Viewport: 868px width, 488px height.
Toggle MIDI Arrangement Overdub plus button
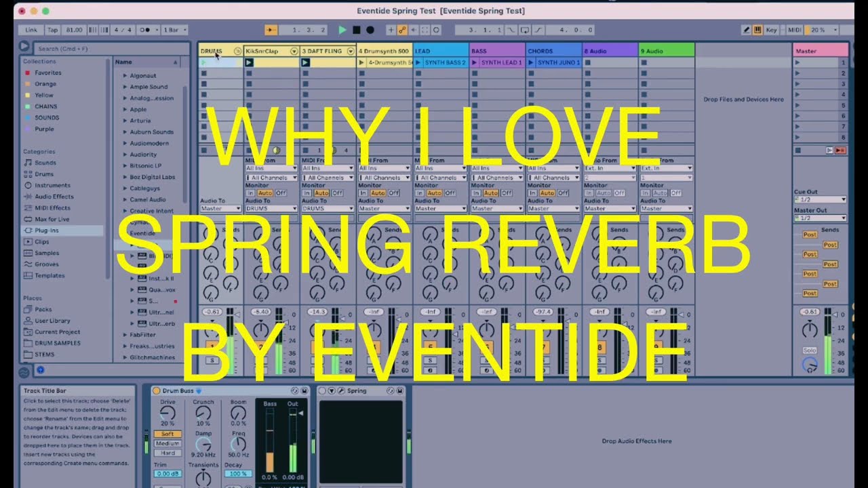tap(391, 30)
